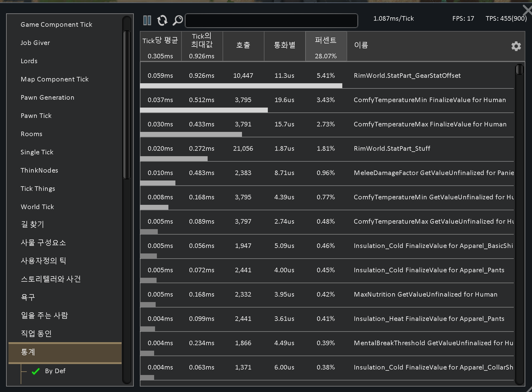532x392 pixels.
Task: Sort by the Tick의 최대값 column header
Action: point(202,46)
